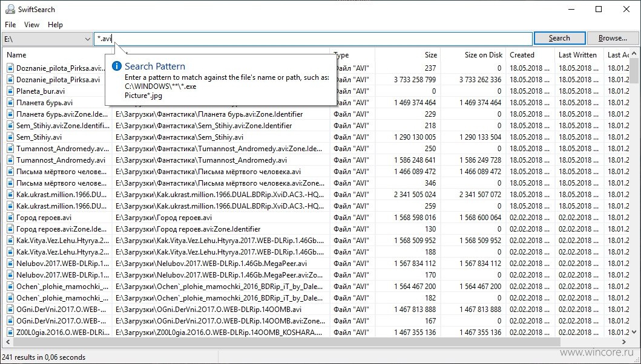Click file icon beside Планета бурь.avi

(10, 103)
